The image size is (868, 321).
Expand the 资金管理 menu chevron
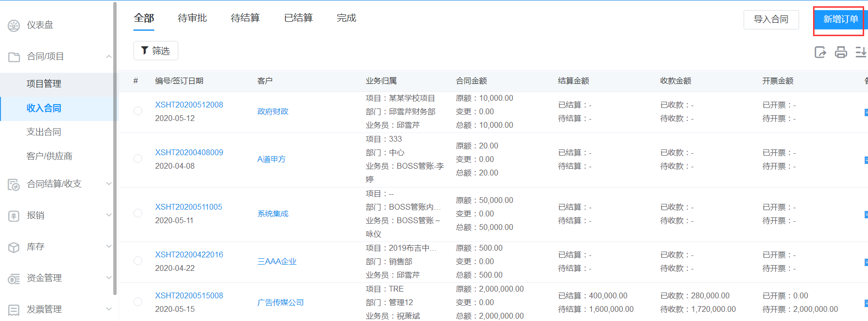pyautogui.click(x=109, y=278)
